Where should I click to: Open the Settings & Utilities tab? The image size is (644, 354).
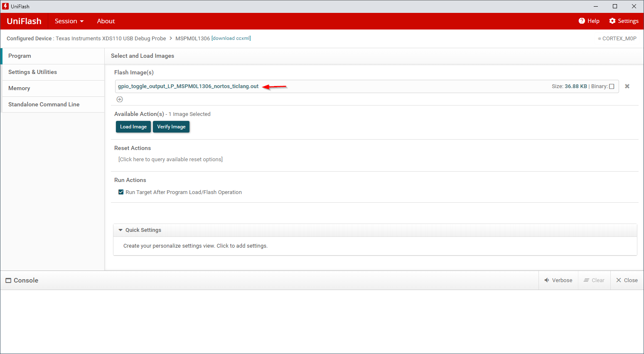point(53,72)
